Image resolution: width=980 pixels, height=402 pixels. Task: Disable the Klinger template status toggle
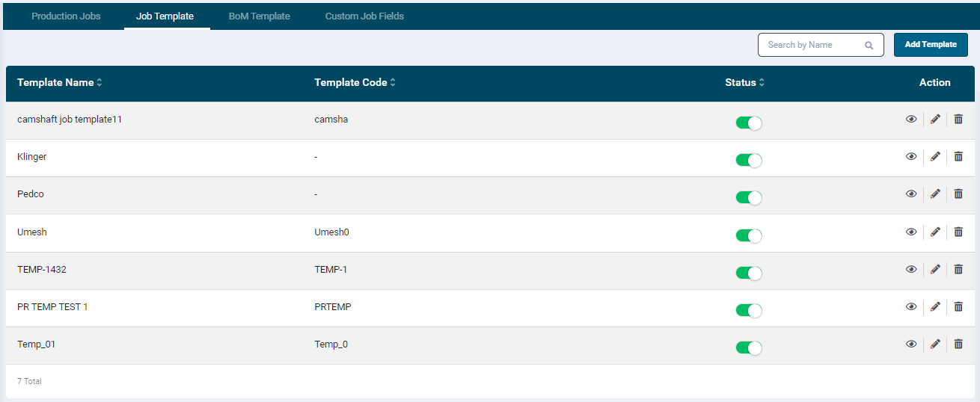(x=748, y=160)
